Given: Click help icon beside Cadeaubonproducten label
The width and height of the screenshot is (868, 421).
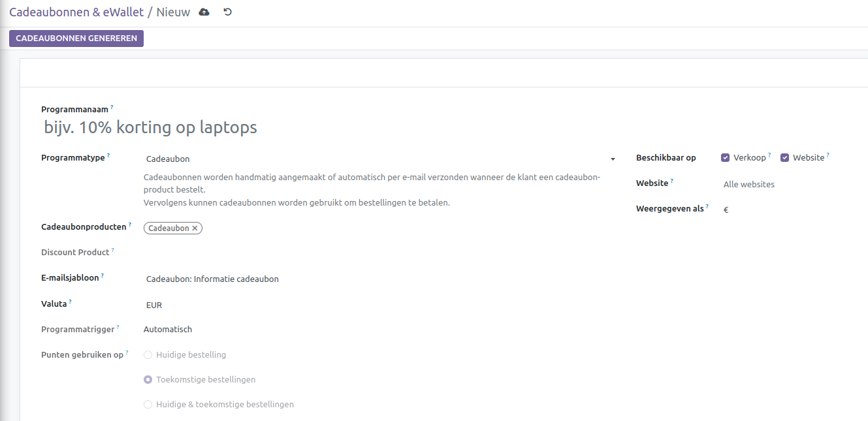Looking at the screenshot, I should (130, 225).
